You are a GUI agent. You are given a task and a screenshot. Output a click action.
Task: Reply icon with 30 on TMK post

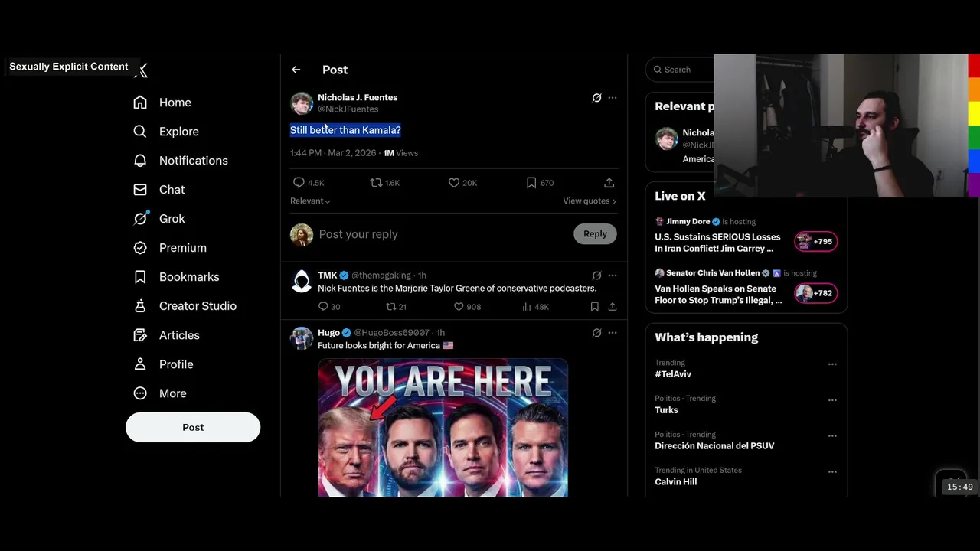click(323, 307)
